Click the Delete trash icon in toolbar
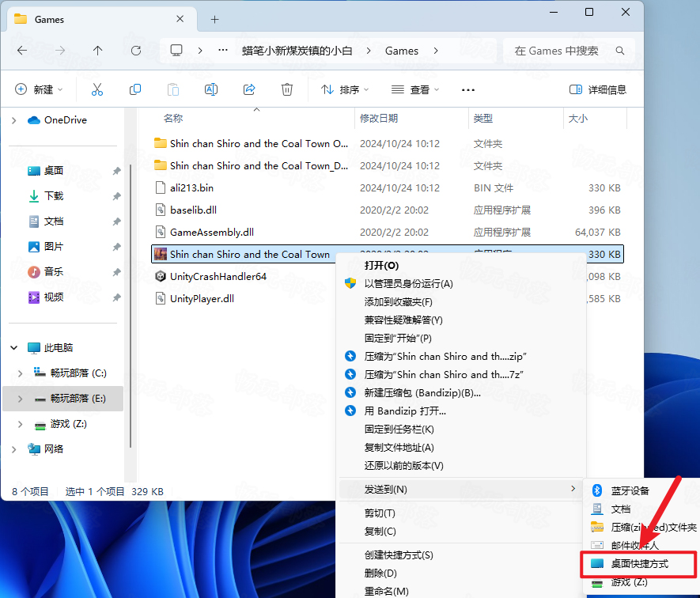The height and width of the screenshot is (598, 700). [x=286, y=89]
